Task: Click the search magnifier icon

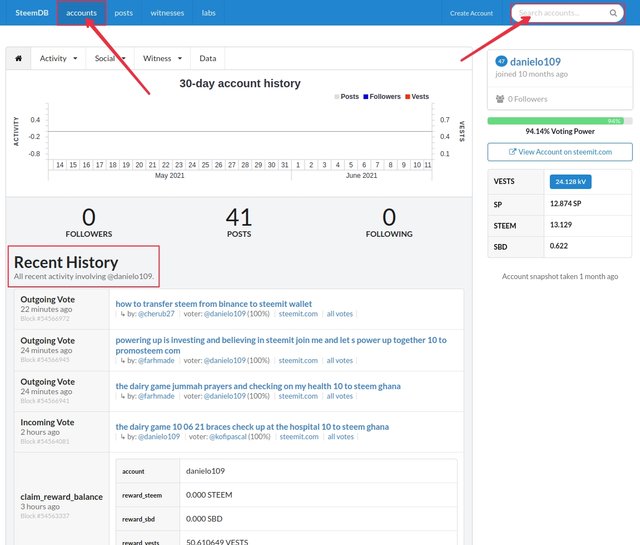Action: [613, 13]
